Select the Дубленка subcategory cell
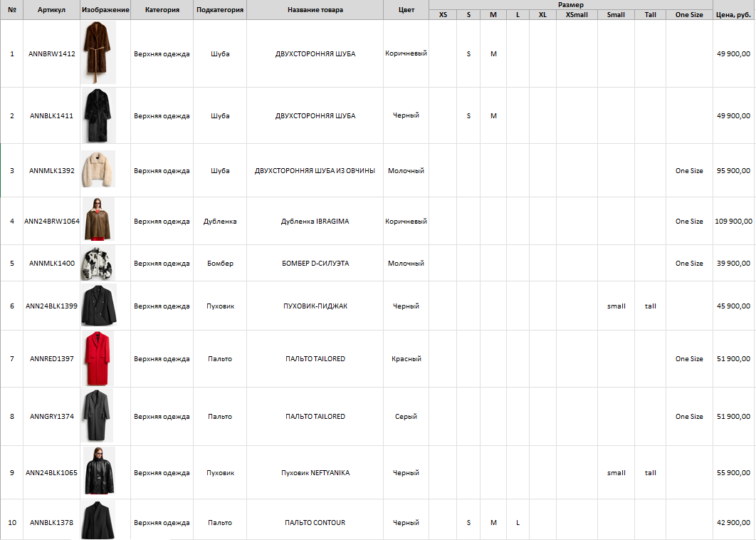This screenshot has height=540, width=756. pyautogui.click(x=220, y=221)
